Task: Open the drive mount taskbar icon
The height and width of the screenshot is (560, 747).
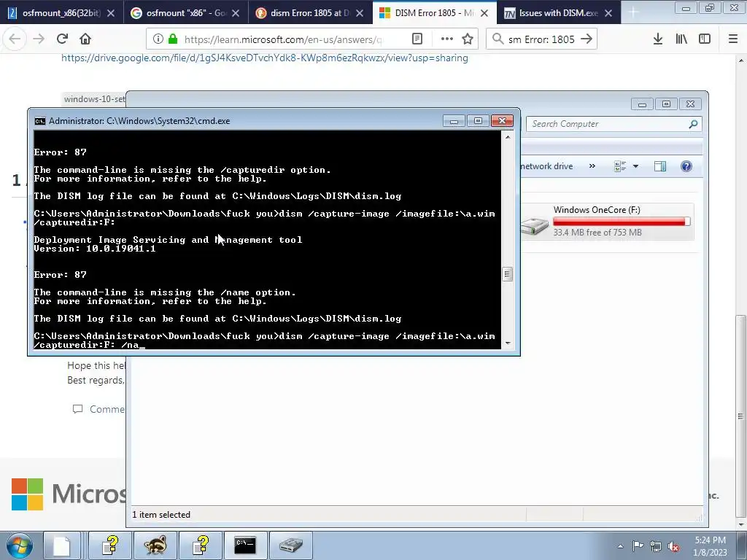Action: [290, 545]
